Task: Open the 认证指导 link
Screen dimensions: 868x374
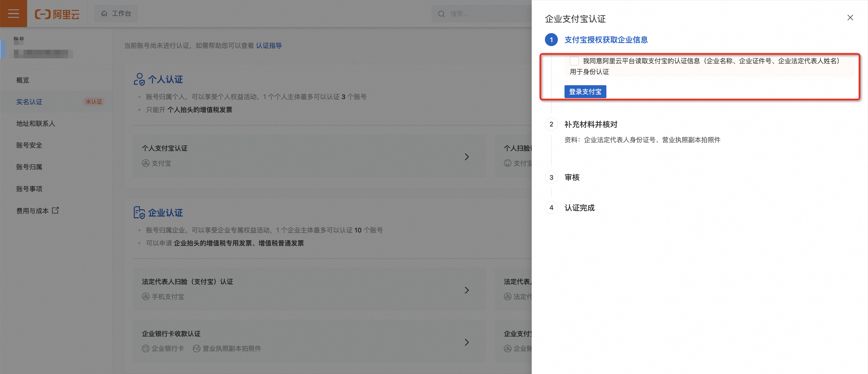Action: (x=269, y=45)
